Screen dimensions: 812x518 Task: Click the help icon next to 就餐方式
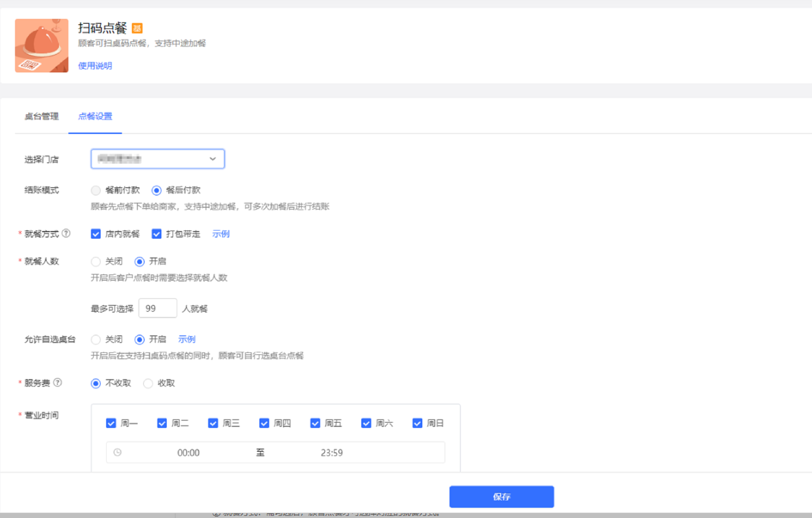66,233
